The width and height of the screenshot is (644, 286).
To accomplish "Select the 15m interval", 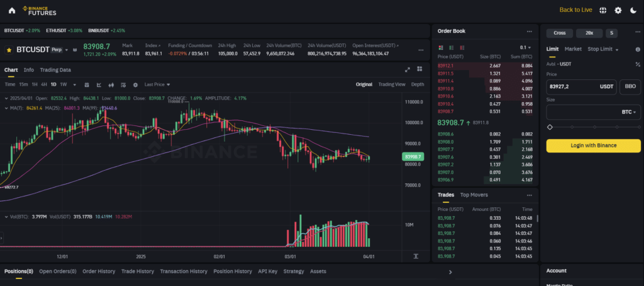I will point(23,84).
